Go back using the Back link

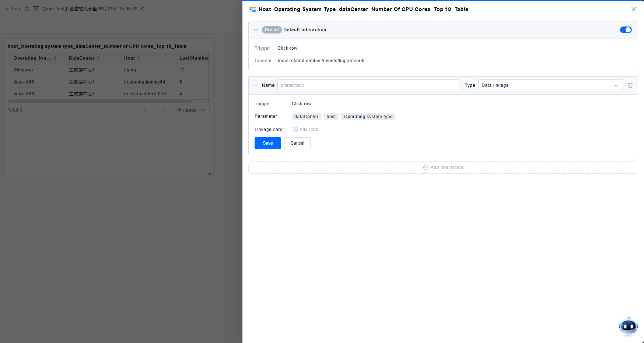(x=13, y=9)
